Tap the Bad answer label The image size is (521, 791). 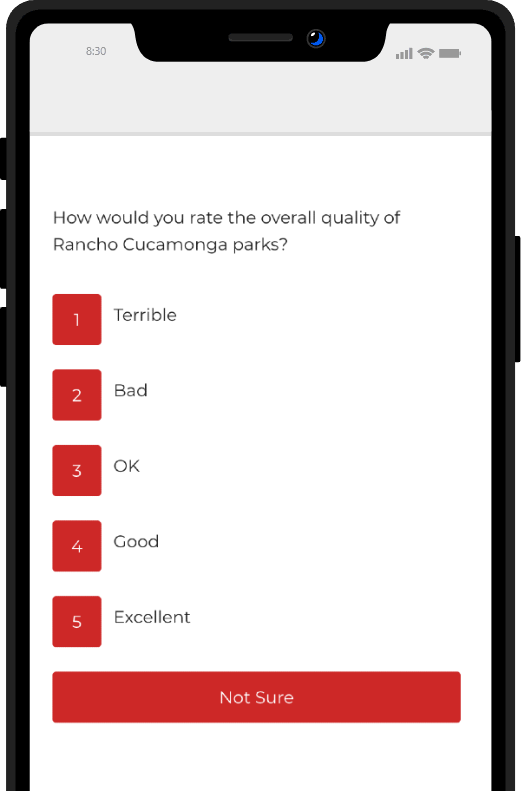click(131, 390)
